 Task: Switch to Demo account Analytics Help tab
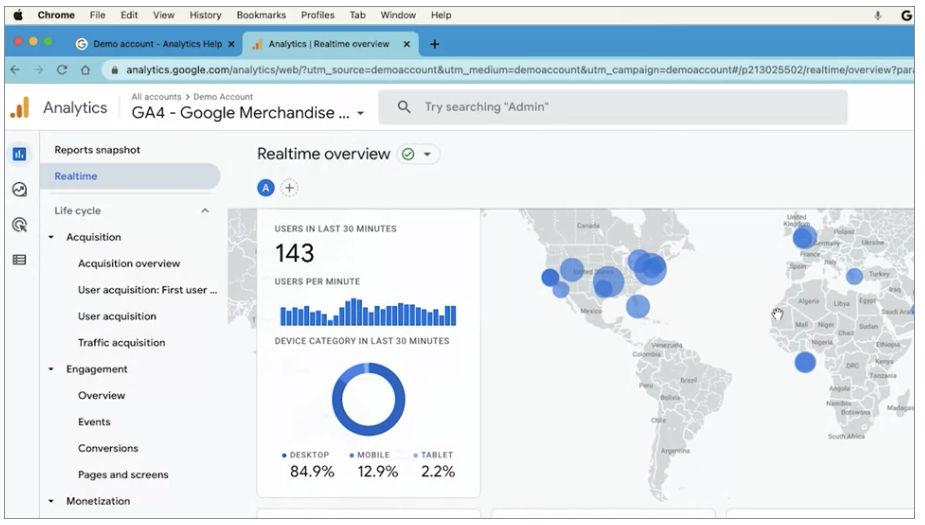[156, 44]
